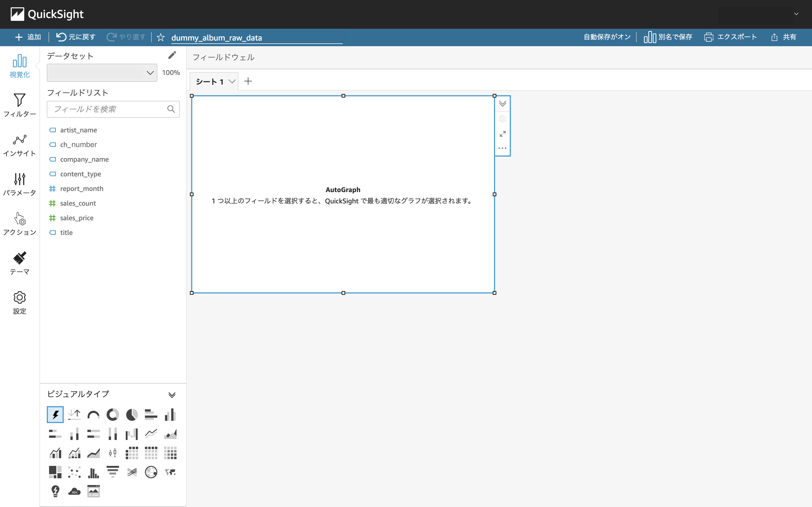This screenshot has width=812, height=507.
Task: Click the Export button
Action: (x=731, y=37)
